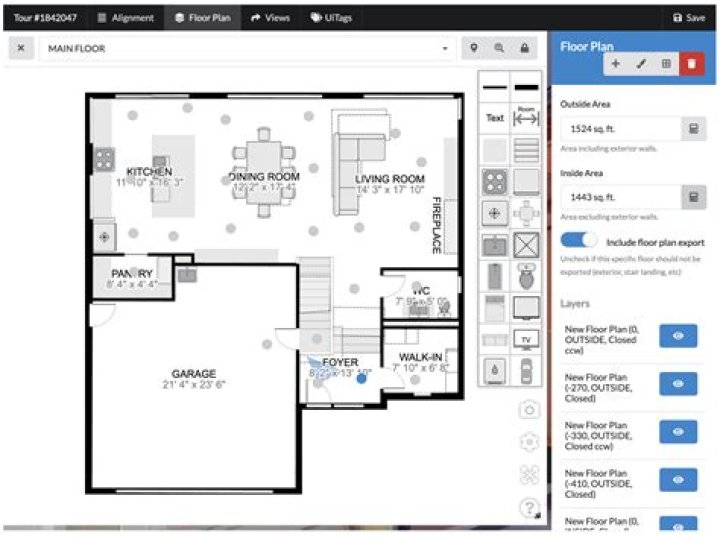Add the blank monitor screen item
This screenshot has height=539, width=720.
click(526, 308)
